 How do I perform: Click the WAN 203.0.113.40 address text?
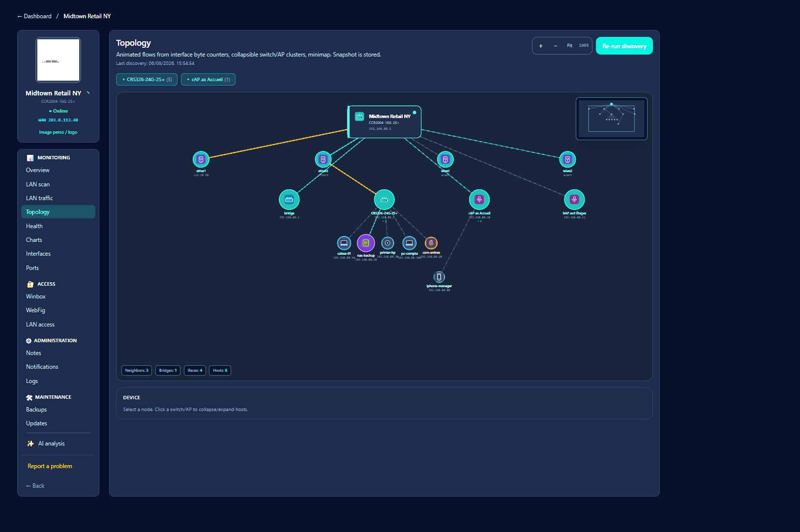58,120
